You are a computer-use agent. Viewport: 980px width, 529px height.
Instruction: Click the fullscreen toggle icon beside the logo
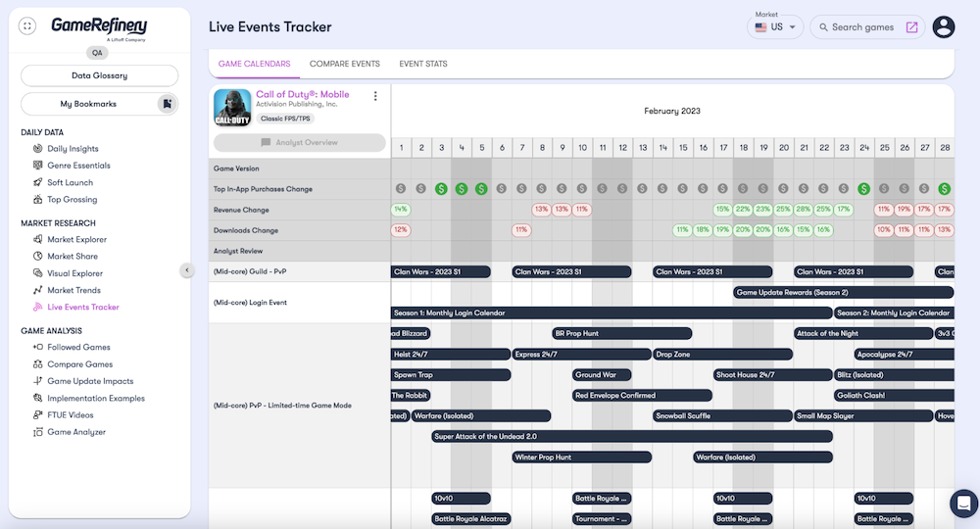coord(26,26)
